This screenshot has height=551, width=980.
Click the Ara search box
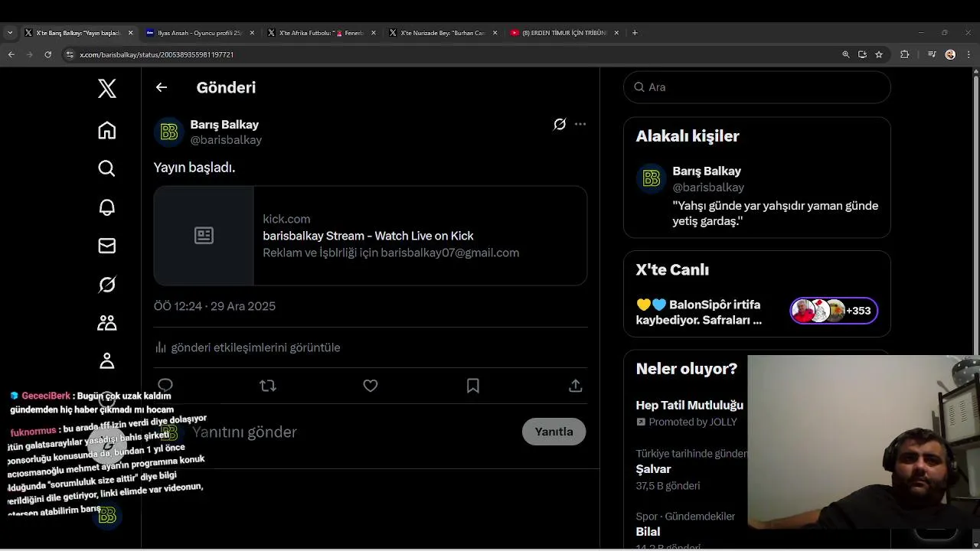(x=757, y=87)
